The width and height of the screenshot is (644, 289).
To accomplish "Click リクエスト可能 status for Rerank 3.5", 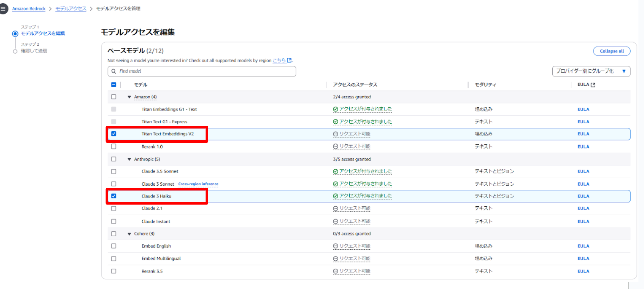I will 355,271.
